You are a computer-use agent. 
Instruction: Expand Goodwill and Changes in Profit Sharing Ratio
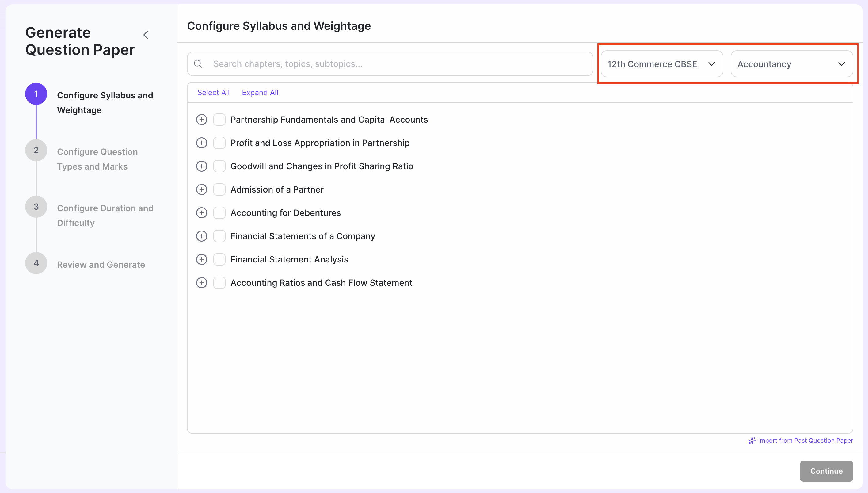[201, 166]
